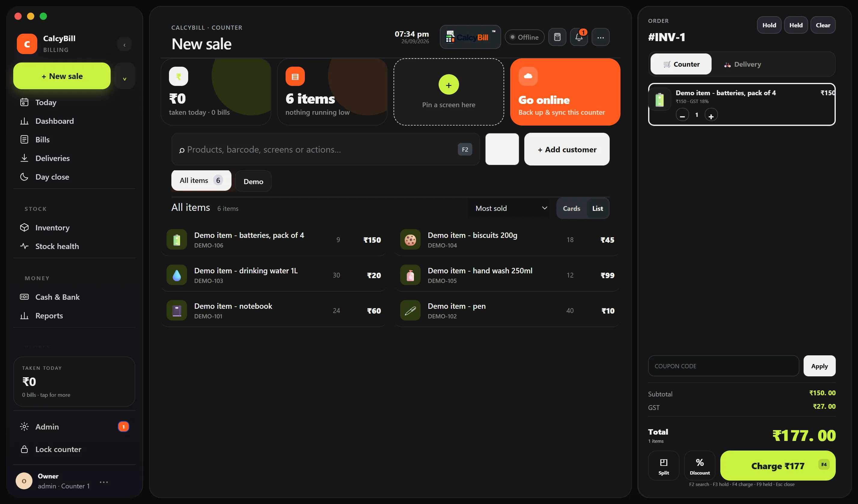Open the calculator icon in header
The width and height of the screenshot is (858, 504).
tap(557, 37)
